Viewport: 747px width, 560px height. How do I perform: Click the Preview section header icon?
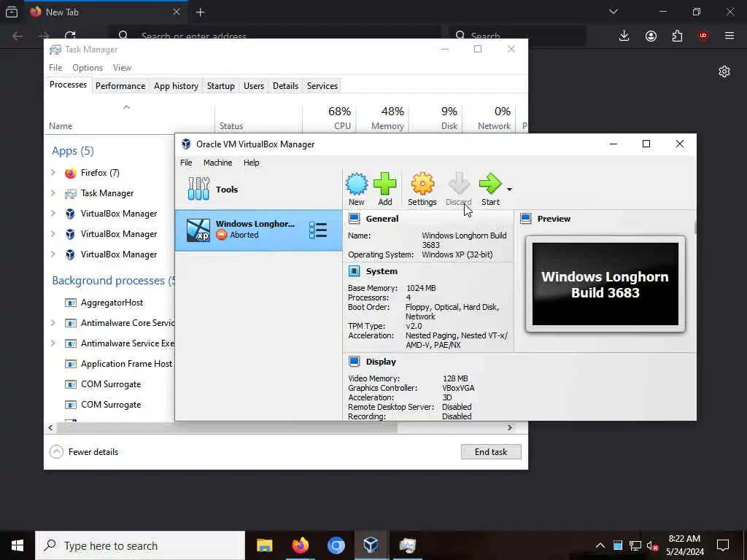coord(525,219)
